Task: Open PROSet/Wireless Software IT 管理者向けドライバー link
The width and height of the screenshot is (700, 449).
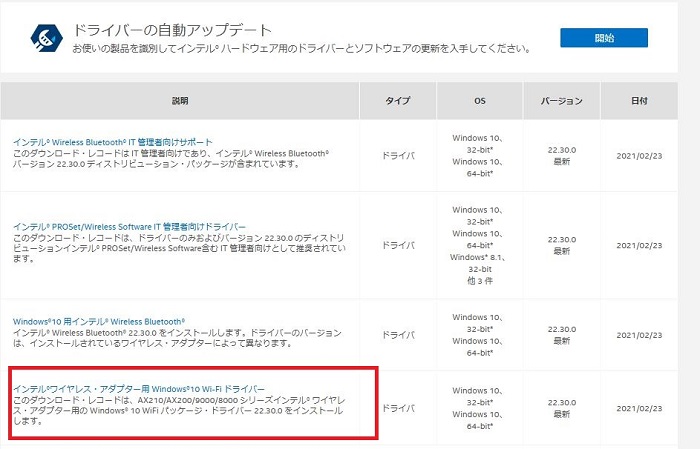Action: 129,227
